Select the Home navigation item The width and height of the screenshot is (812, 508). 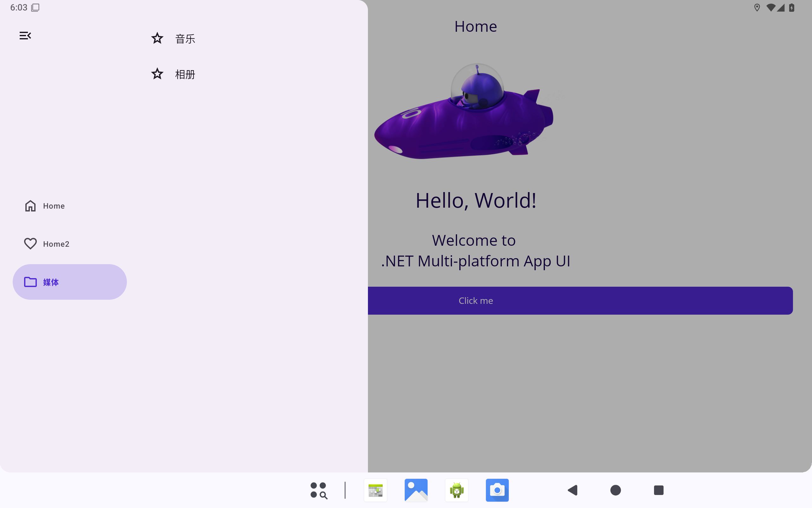pos(70,206)
